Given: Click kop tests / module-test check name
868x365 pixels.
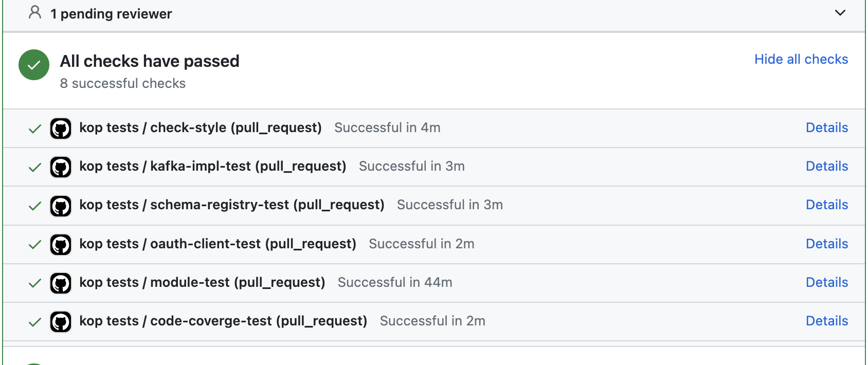Looking at the screenshot, I should click(202, 282).
